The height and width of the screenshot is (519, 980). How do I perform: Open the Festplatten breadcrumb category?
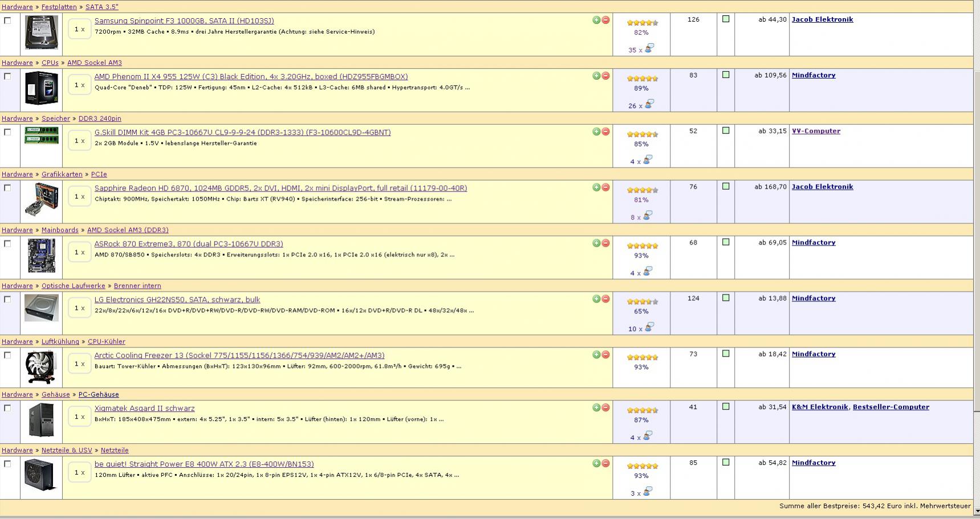59,7
